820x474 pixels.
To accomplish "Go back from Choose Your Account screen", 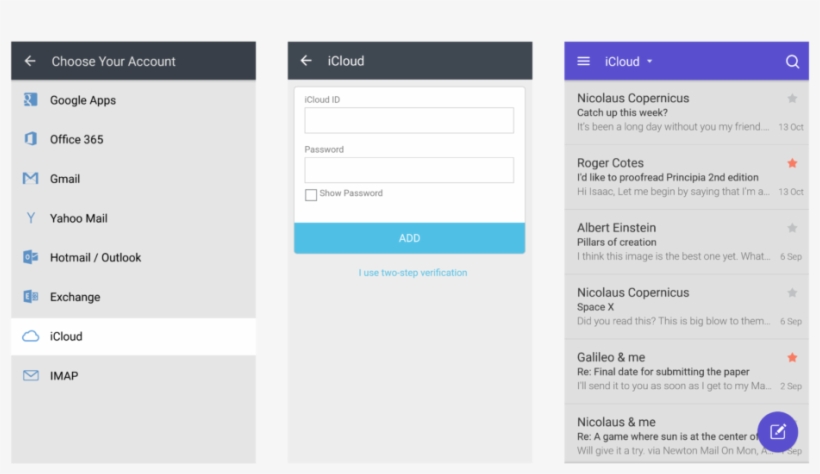I will pos(30,61).
